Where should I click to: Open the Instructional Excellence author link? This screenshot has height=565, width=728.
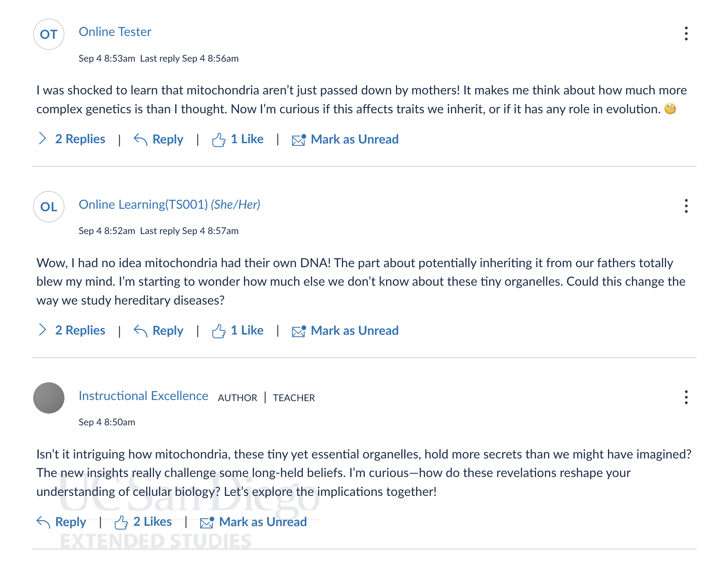tap(143, 396)
